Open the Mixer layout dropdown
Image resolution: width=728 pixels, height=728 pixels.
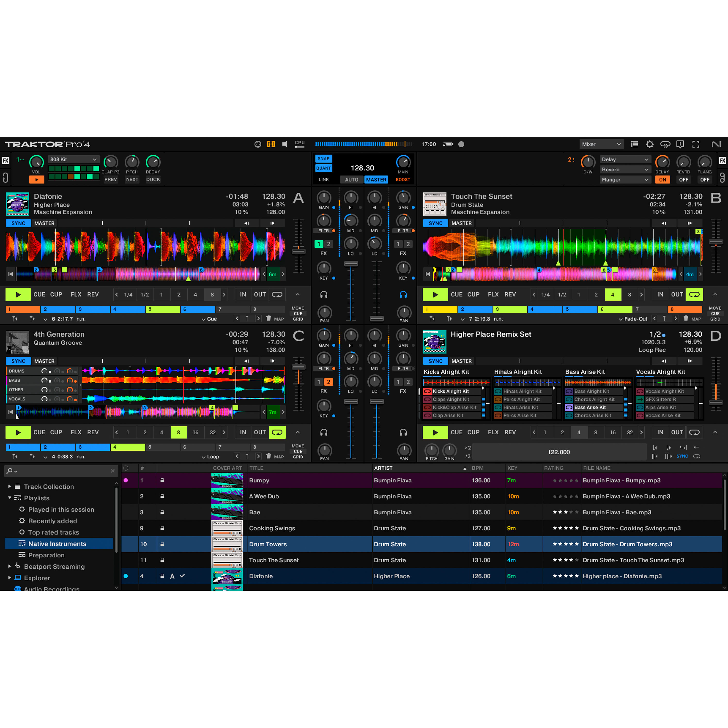point(602,144)
